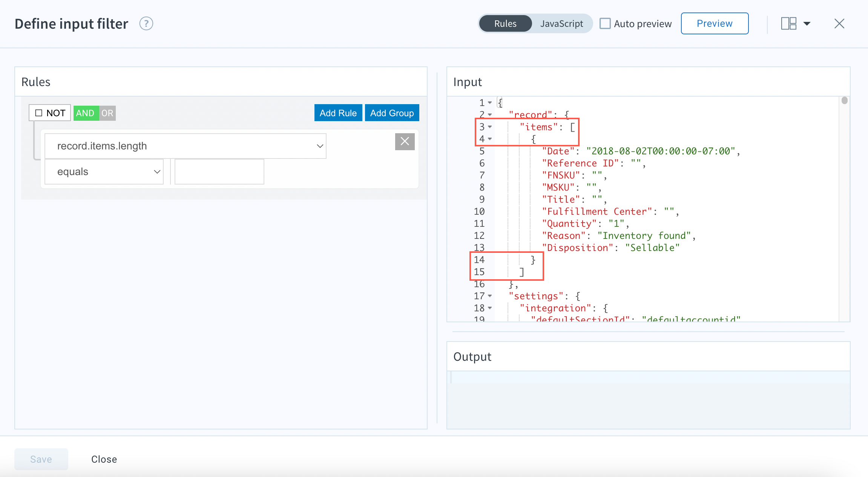
Task: Switch to JavaScript mode
Action: tap(561, 23)
